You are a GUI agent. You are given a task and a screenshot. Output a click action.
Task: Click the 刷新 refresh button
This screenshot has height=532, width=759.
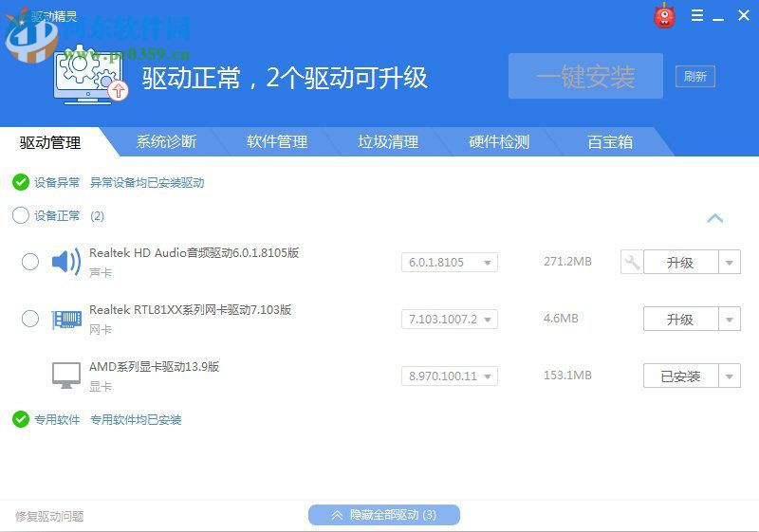pyautogui.click(x=695, y=76)
